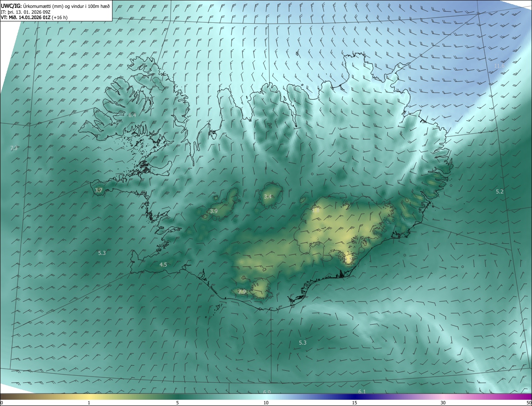Click the 6.1 value on the map
Screen dimensions: 532x406
click(x=362, y=391)
